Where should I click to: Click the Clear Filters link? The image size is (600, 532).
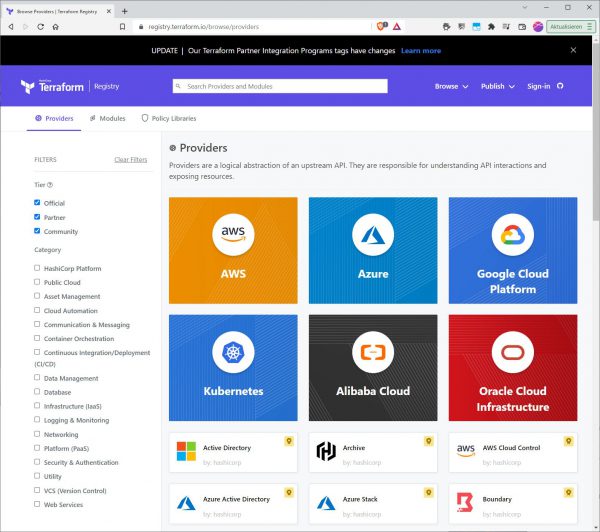coord(130,159)
